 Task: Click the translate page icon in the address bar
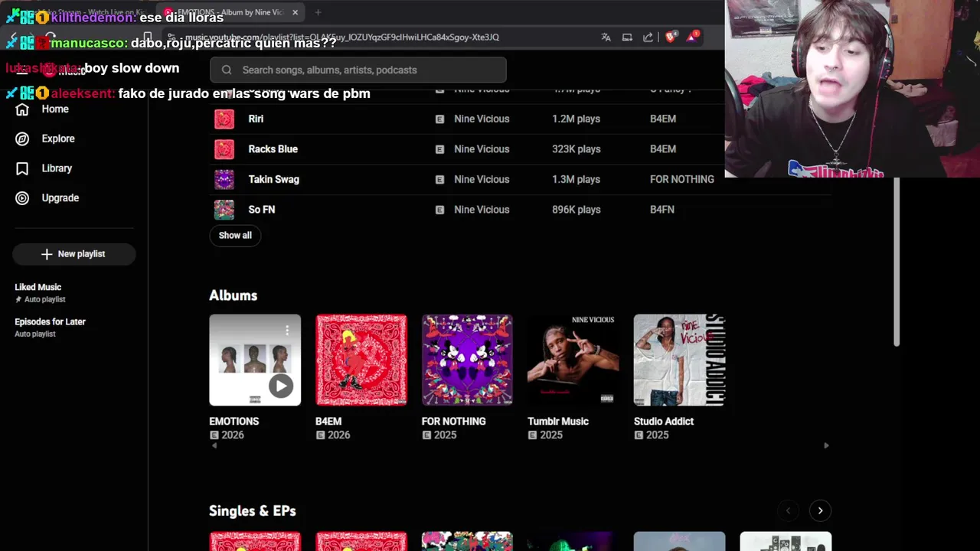606,37
